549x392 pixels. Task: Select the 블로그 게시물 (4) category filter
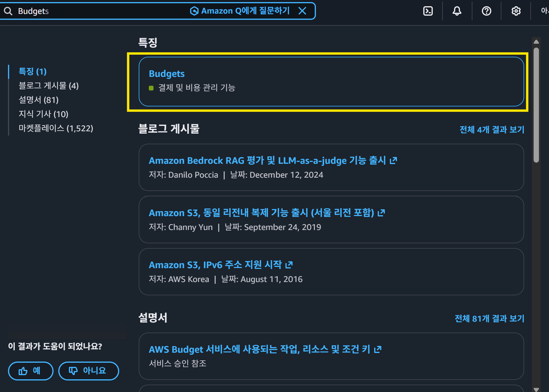pos(49,86)
